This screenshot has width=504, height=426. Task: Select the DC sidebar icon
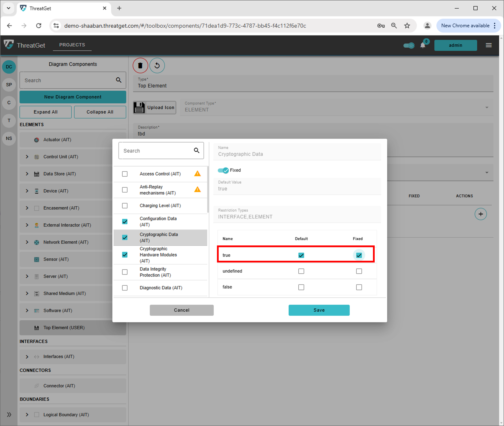click(9, 67)
